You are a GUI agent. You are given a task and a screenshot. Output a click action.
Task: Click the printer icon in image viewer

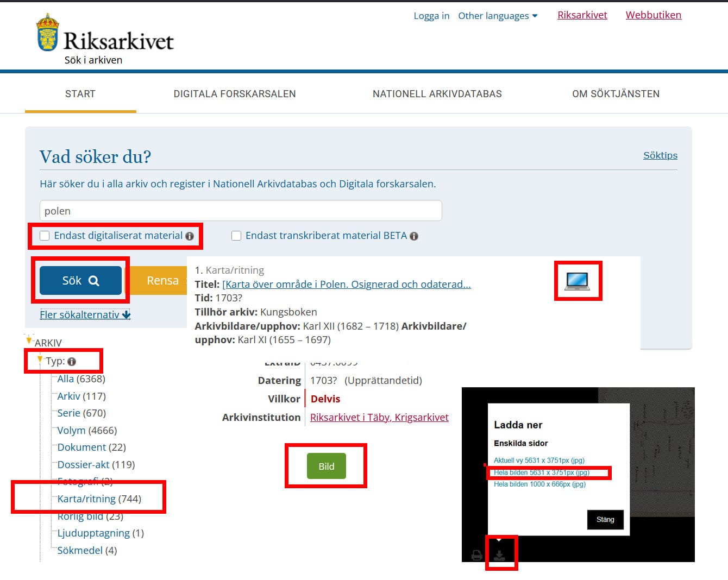point(476,555)
